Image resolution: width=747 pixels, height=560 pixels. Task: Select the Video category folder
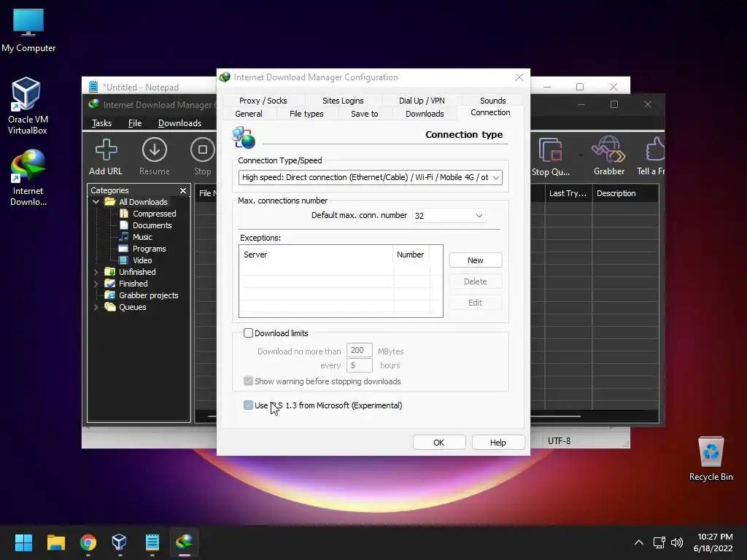click(142, 260)
